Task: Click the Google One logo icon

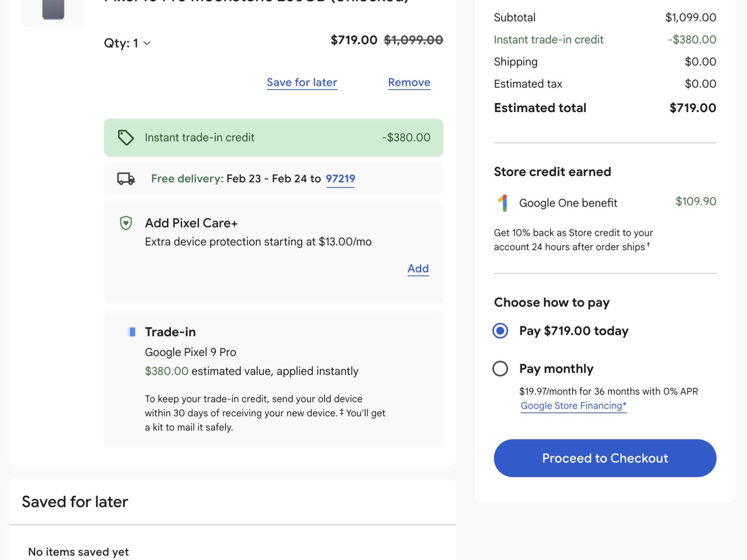Action: [503, 203]
